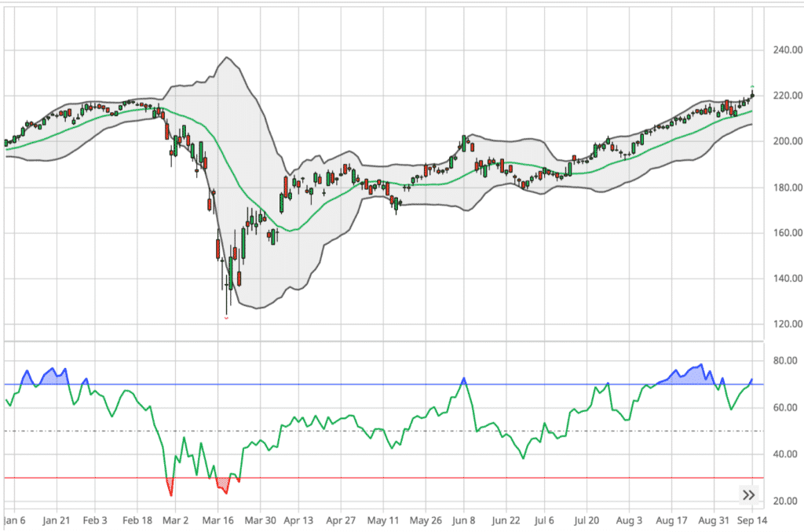Click the double-chevron expand button on the chart
Screen dimensions: 804x532
point(749,494)
